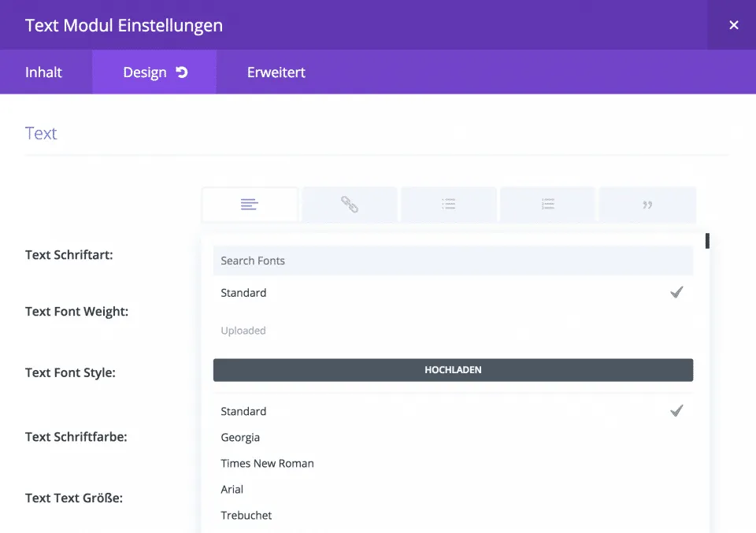The height and width of the screenshot is (533, 756).
Task: Open the ordered list settings icon
Action: pyautogui.click(x=547, y=205)
